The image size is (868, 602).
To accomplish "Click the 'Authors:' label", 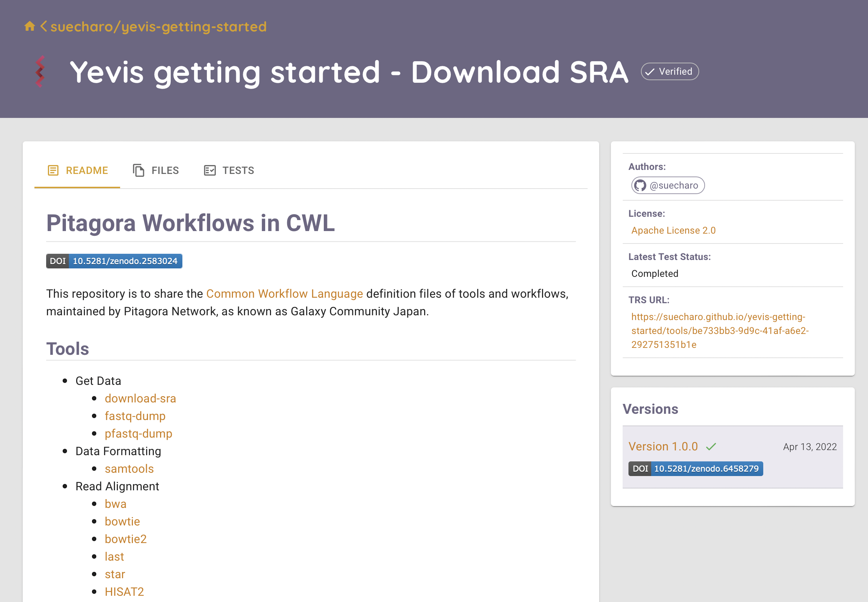I will click(647, 167).
